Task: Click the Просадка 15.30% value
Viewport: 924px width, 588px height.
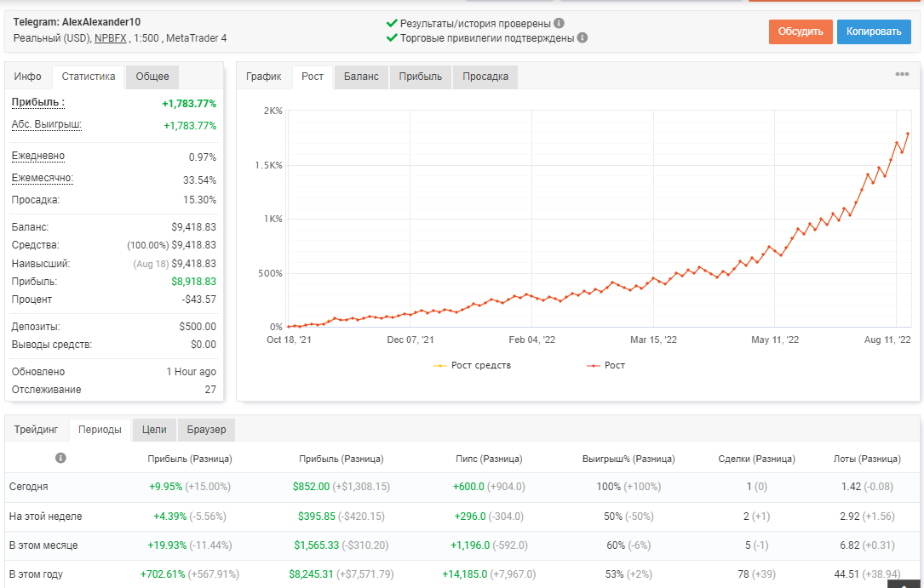Action: (200, 200)
